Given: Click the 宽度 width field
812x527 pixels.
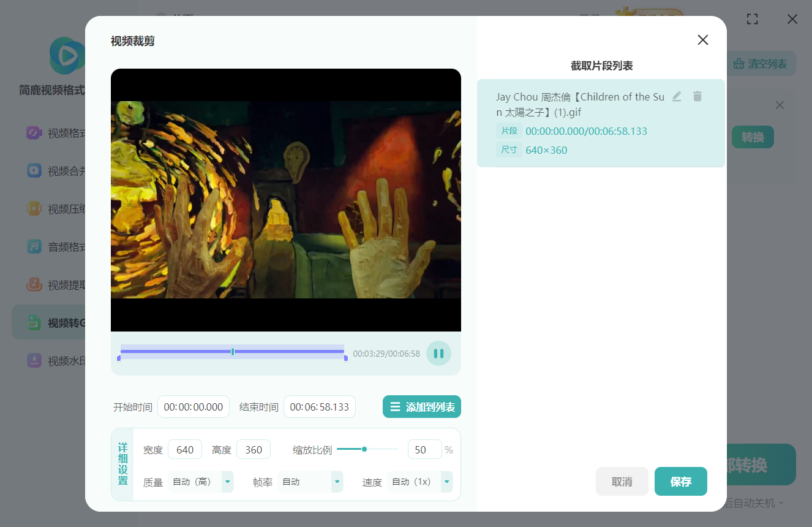Looking at the screenshot, I should pos(185,450).
